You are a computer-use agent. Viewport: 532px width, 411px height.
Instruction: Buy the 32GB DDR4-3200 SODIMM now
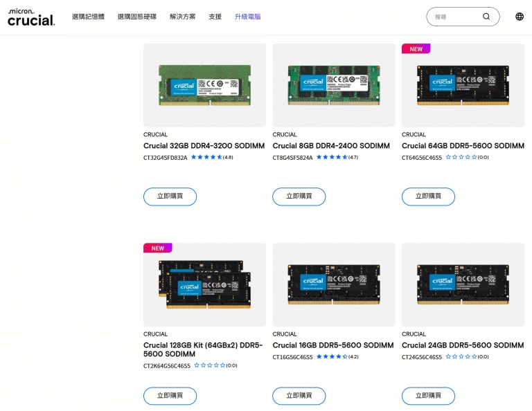coord(170,197)
